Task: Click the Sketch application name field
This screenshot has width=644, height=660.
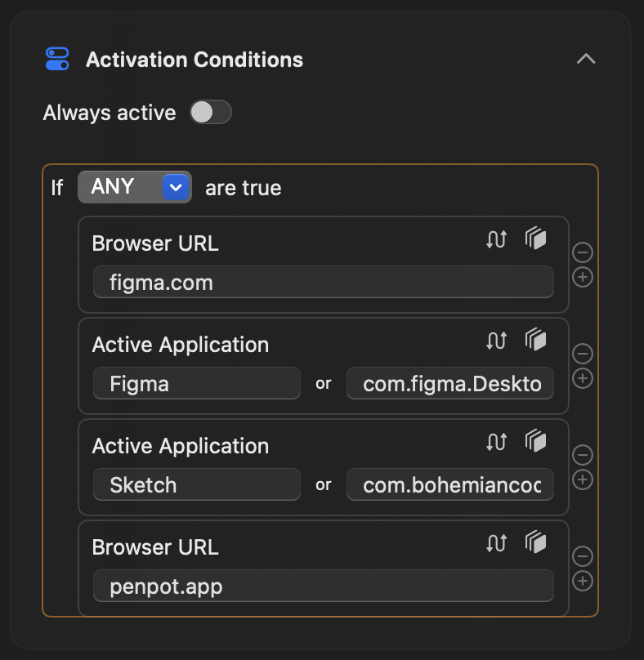Action: tap(196, 485)
